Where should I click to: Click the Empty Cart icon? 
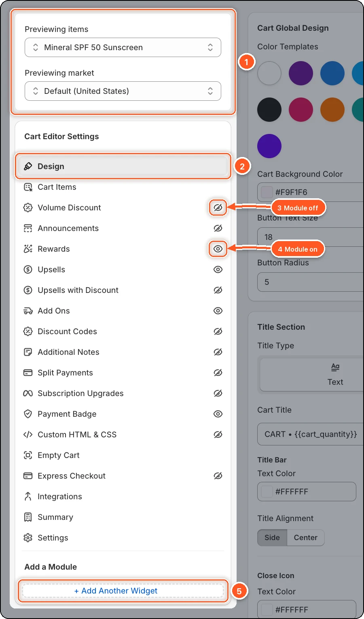[x=28, y=455]
